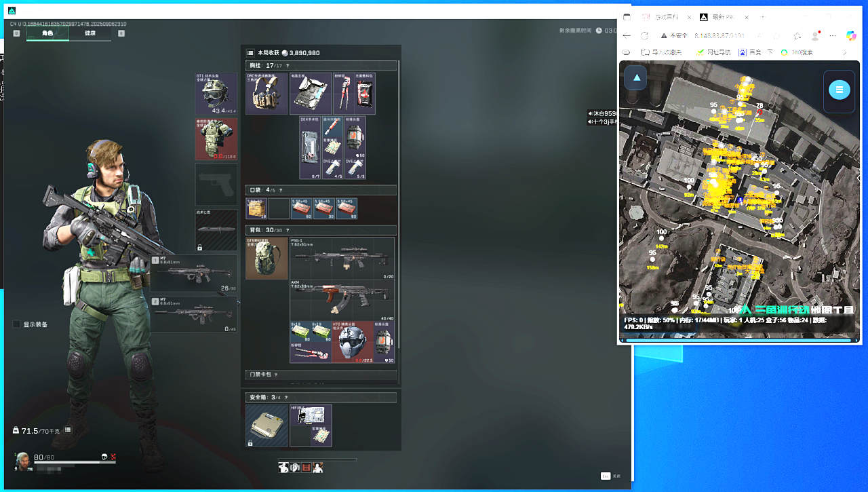The height and width of the screenshot is (492, 868).
Task: Click the PSG-1 rifle in backpack
Action: (x=342, y=258)
